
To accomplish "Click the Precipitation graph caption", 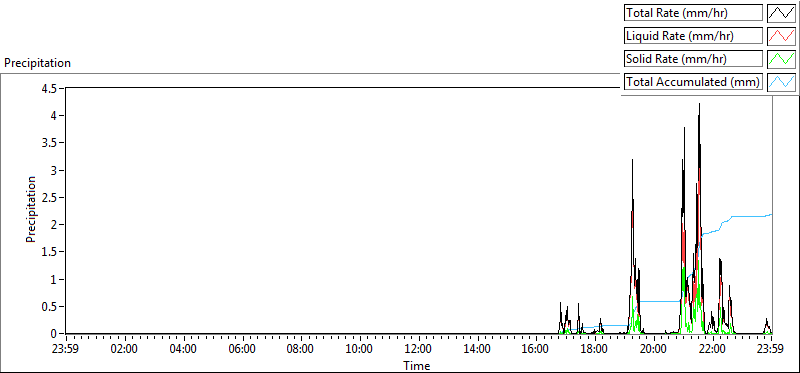I will [x=37, y=63].
